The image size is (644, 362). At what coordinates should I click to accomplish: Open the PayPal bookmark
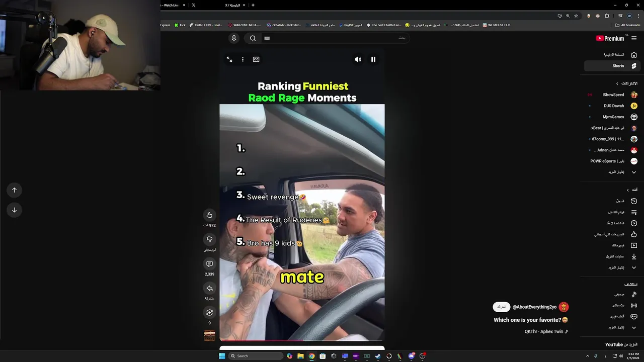(351, 25)
